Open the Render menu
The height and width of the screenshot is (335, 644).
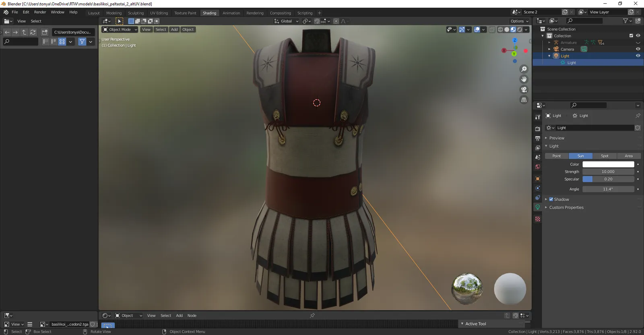(40, 12)
